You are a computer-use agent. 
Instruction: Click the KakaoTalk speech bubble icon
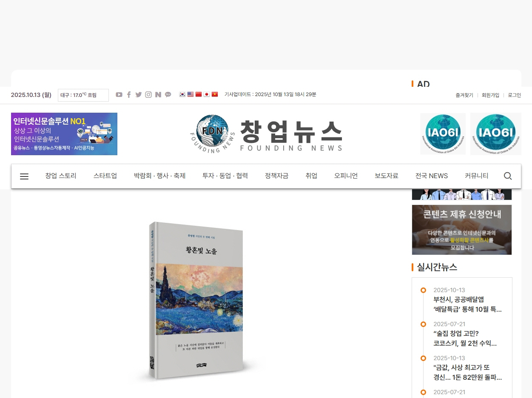click(x=168, y=95)
